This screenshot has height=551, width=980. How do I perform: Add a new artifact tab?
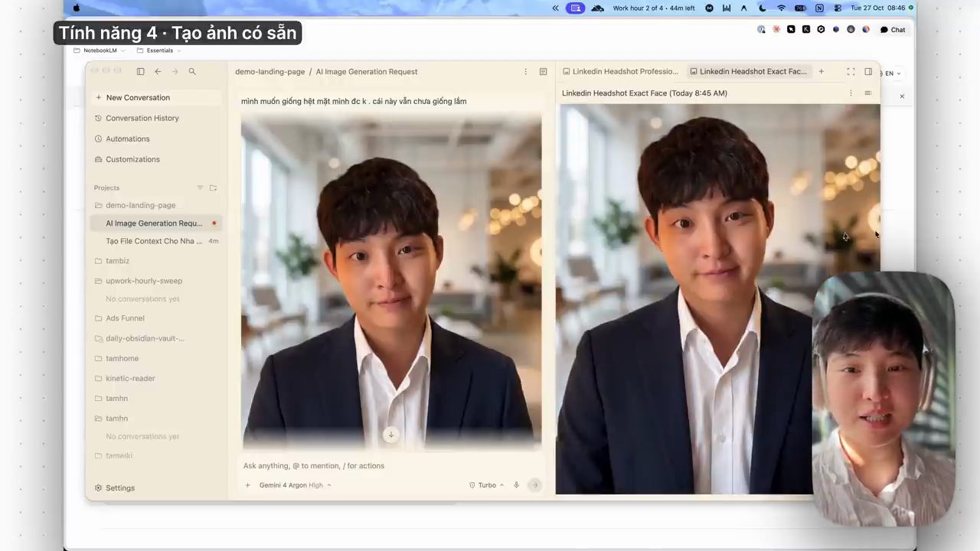coord(822,71)
